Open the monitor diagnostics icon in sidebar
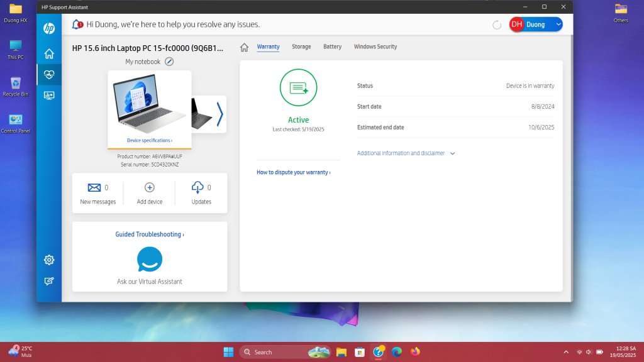Screen dimensions: 644x362 click(x=49, y=96)
